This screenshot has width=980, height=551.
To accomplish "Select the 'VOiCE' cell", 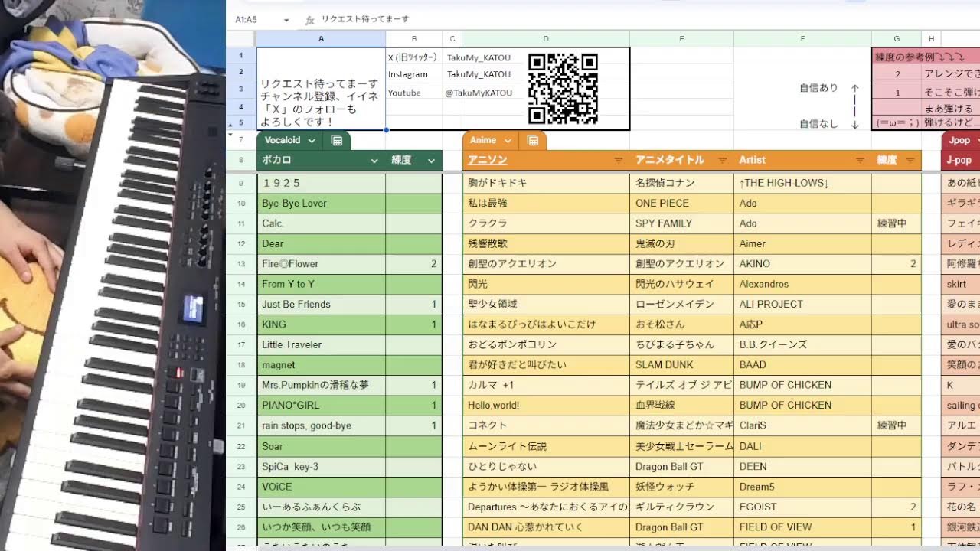I will click(321, 487).
